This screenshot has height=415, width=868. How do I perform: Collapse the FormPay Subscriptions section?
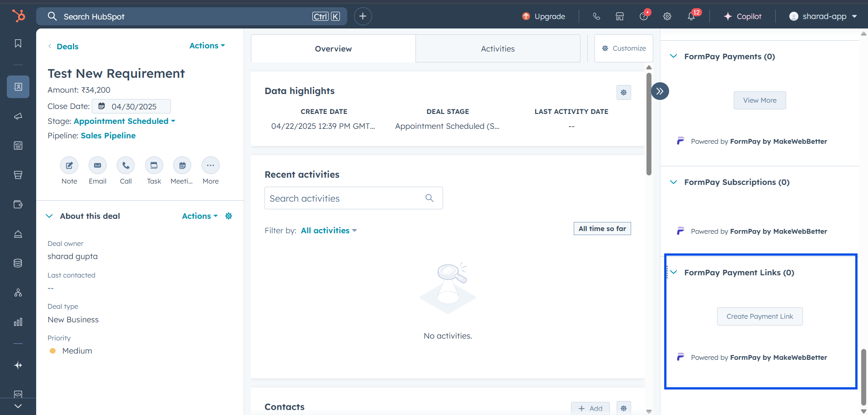[674, 182]
